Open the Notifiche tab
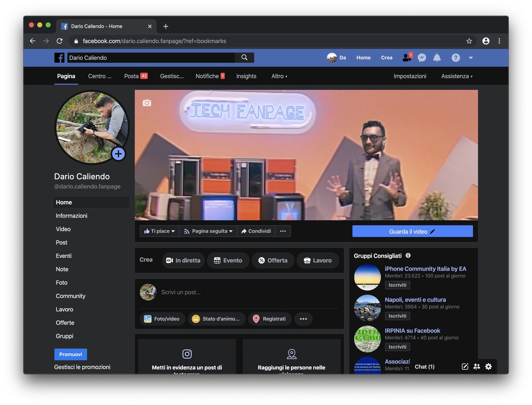 tap(210, 76)
